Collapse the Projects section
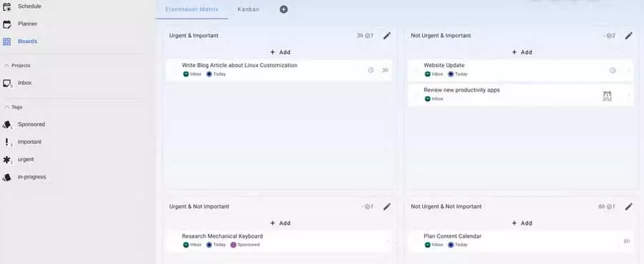This screenshot has width=644, height=264. click(6, 65)
